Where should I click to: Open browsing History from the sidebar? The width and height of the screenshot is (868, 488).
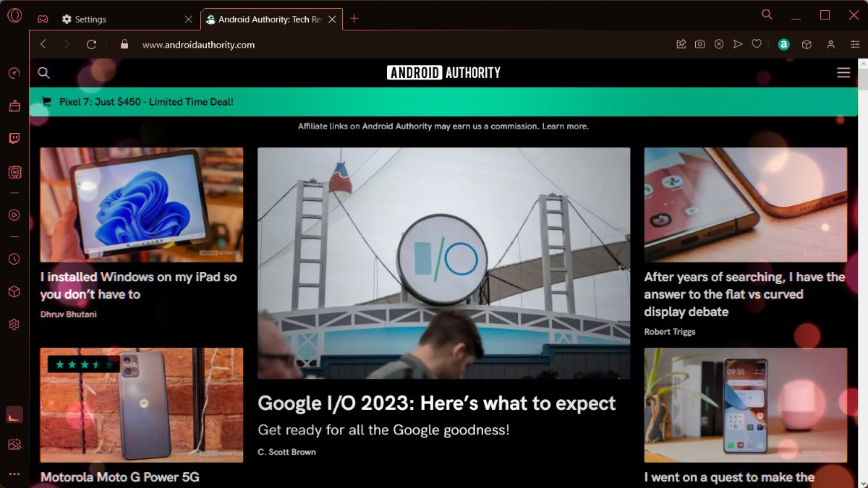(14, 258)
